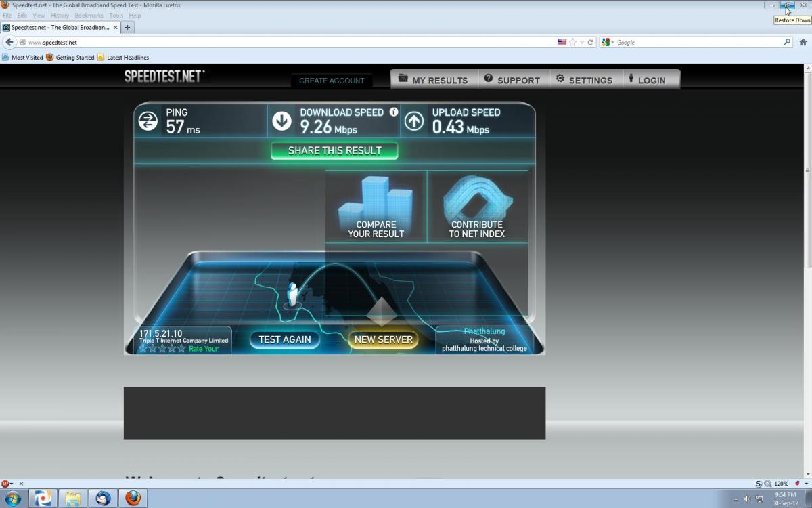Close the add-on bar with x
Image resolution: width=812 pixels, height=508 pixels.
pyautogui.click(x=20, y=484)
